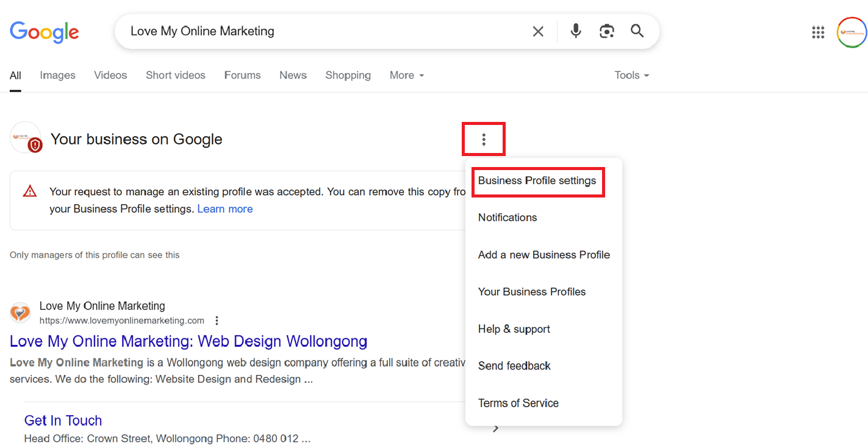Open the Google account avatar
868x445 pixels.
(852, 32)
